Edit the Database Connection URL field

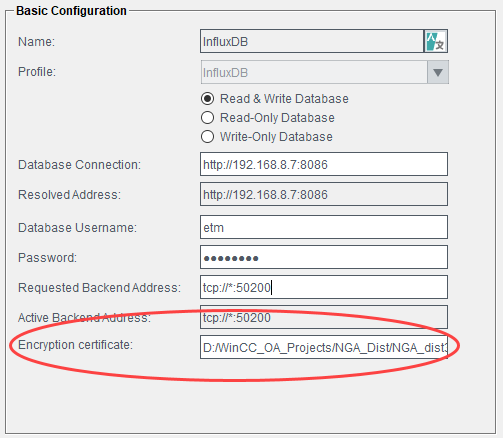click(x=324, y=164)
